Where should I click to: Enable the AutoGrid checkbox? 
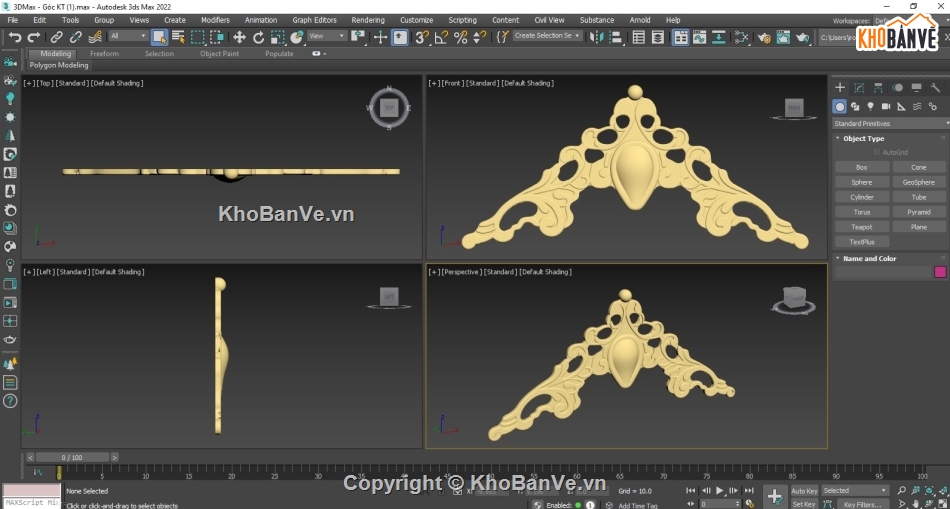pyautogui.click(x=876, y=153)
